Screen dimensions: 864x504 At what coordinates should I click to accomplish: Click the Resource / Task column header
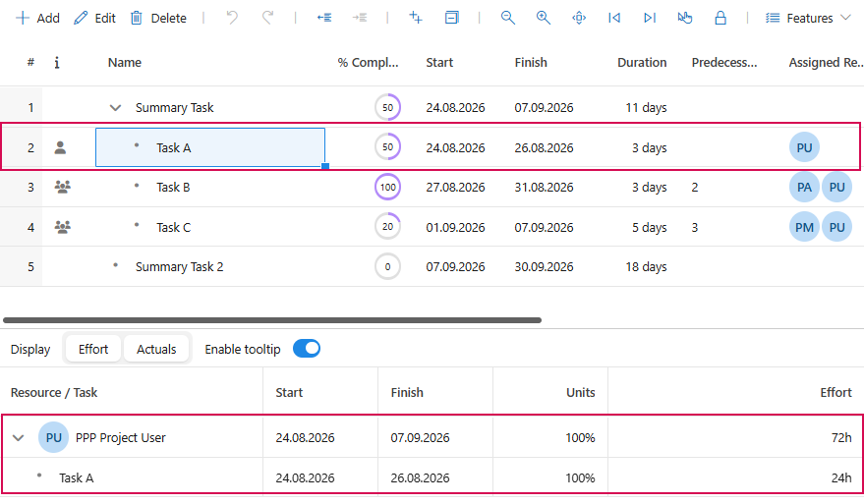click(54, 393)
